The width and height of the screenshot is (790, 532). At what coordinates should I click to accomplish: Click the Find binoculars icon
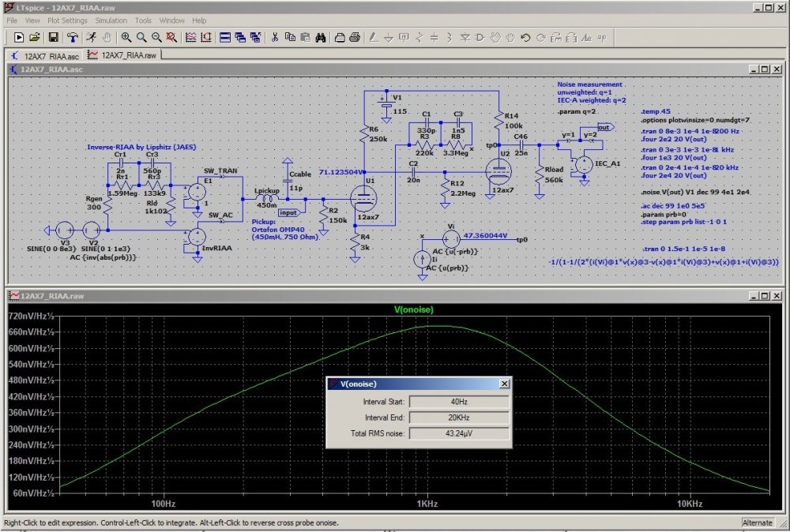click(321, 37)
